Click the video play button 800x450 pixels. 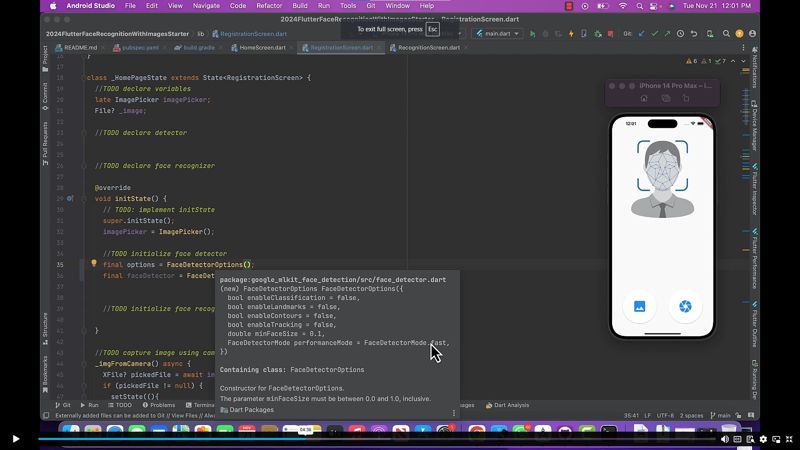(x=15, y=439)
